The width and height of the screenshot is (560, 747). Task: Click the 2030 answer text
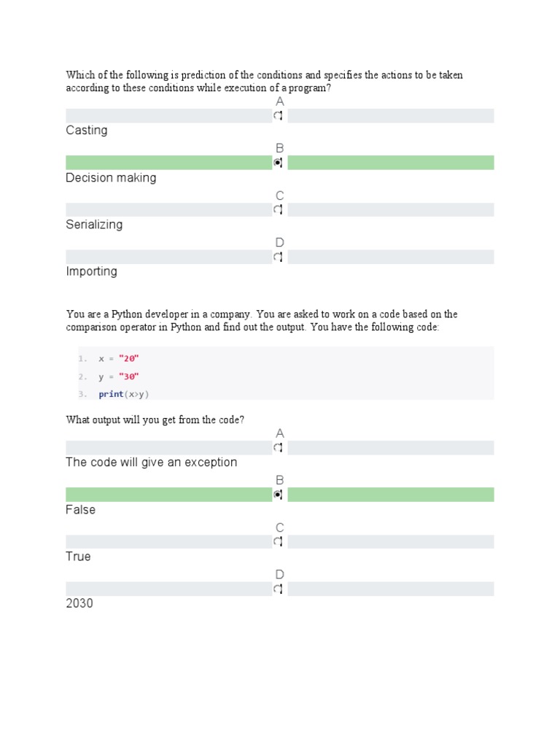tap(79, 603)
